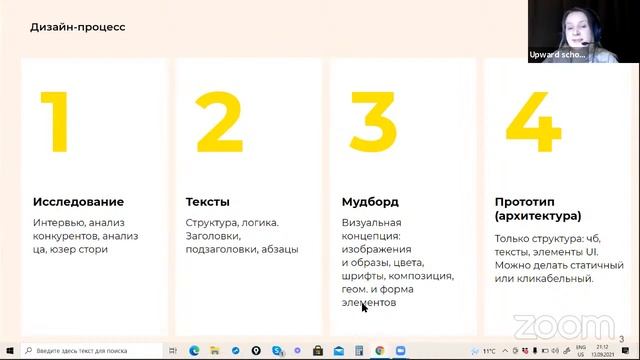Click the large yellow number 1
640x360 pixels.
click(x=54, y=122)
